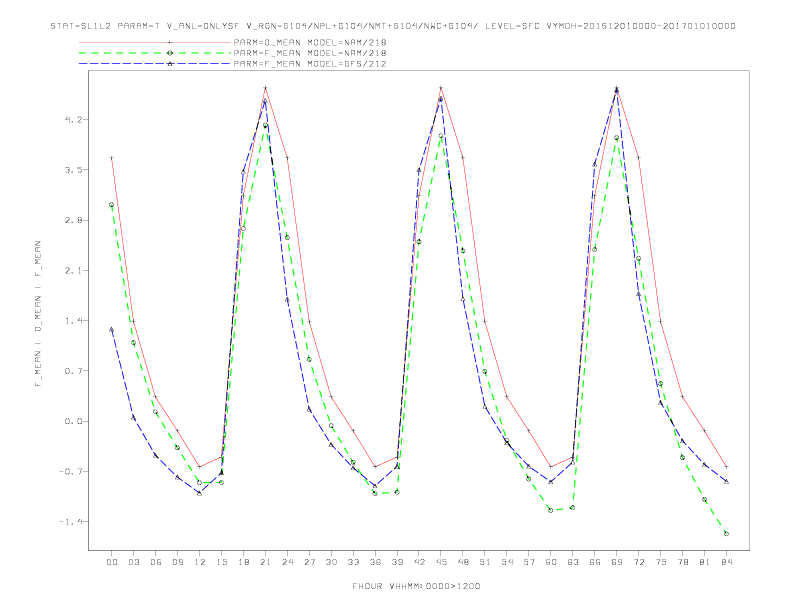Click red observed mean point at hour 00
Viewport: 792px width, 612px height.
tap(112, 158)
